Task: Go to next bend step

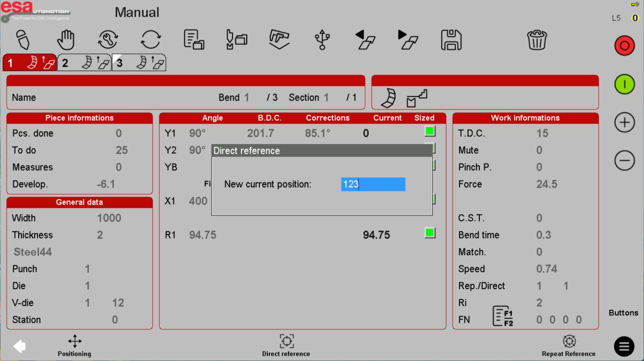Action: point(408,40)
